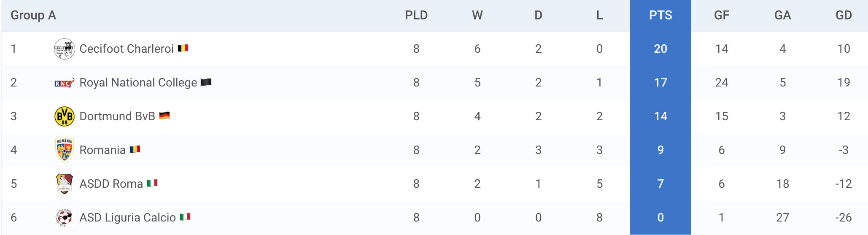Select the Dortmund BvB team name
The image size is (868, 235).
click(117, 116)
